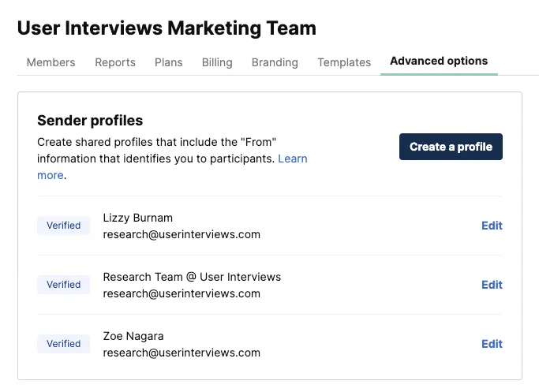539x392 pixels.
Task: Go to the Plans tab
Action: pos(168,62)
